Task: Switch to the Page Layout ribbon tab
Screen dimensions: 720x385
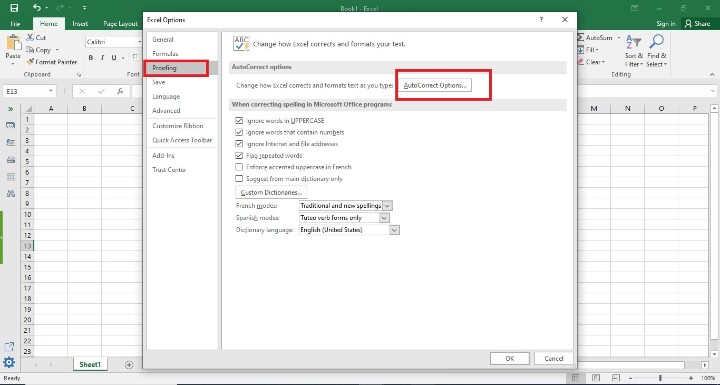Action: coord(120,23)
